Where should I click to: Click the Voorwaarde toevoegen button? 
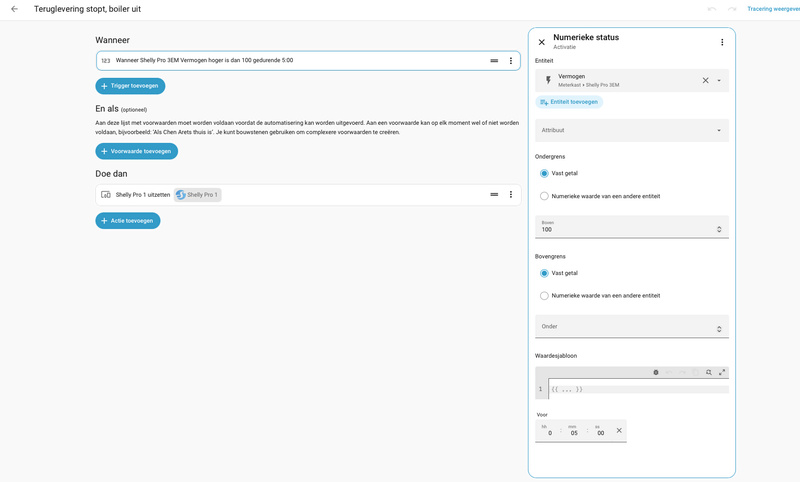click(137, 151)
